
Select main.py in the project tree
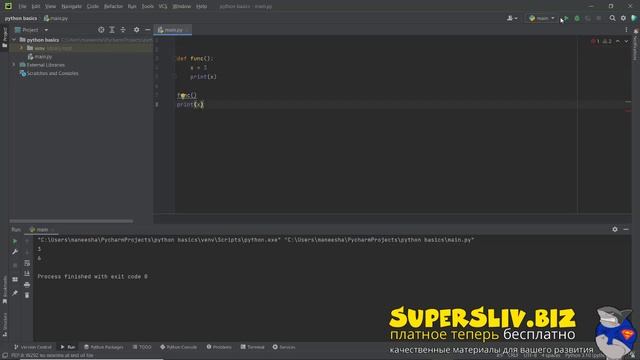tap(40, 57)
